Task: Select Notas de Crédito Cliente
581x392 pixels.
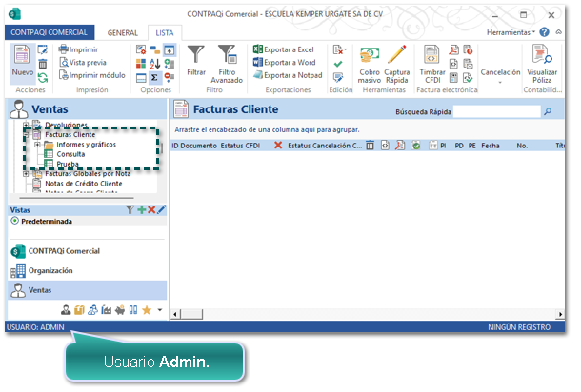Action: coord(84,184)
